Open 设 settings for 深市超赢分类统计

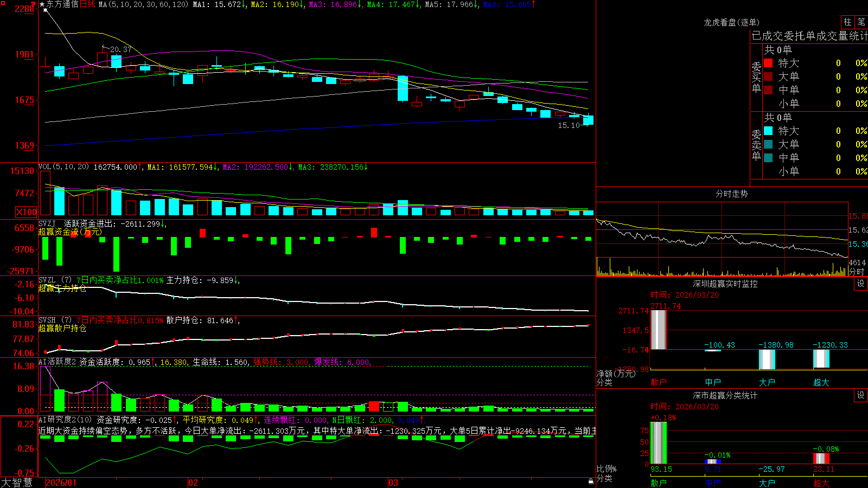pyautogui.click(x=861, y=395)
